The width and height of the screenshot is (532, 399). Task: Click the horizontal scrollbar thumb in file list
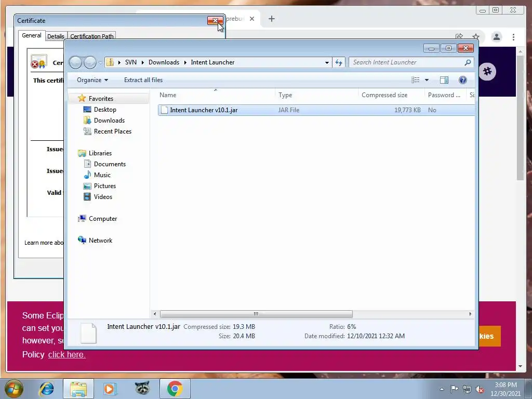[256, 314]
